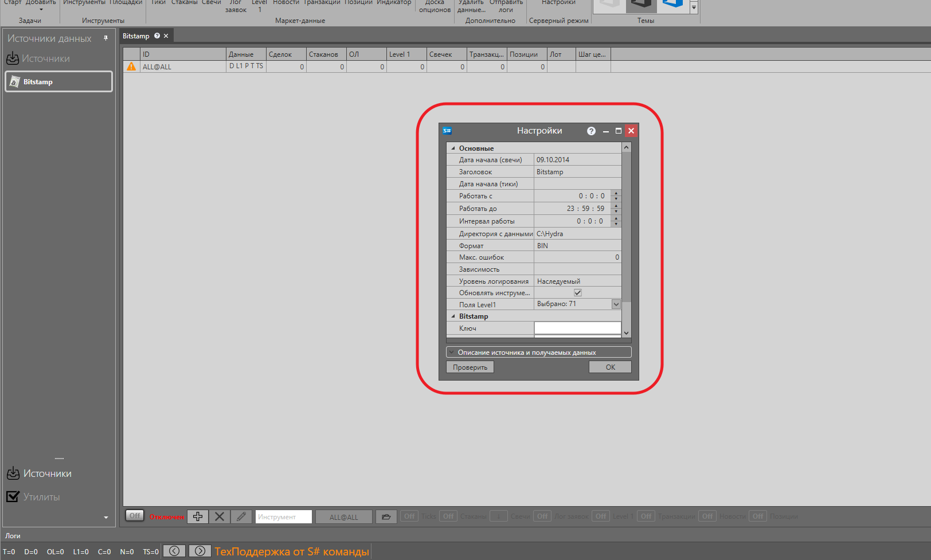Open the Логи panel
The image size is (931, 560).
coord(13,536)
